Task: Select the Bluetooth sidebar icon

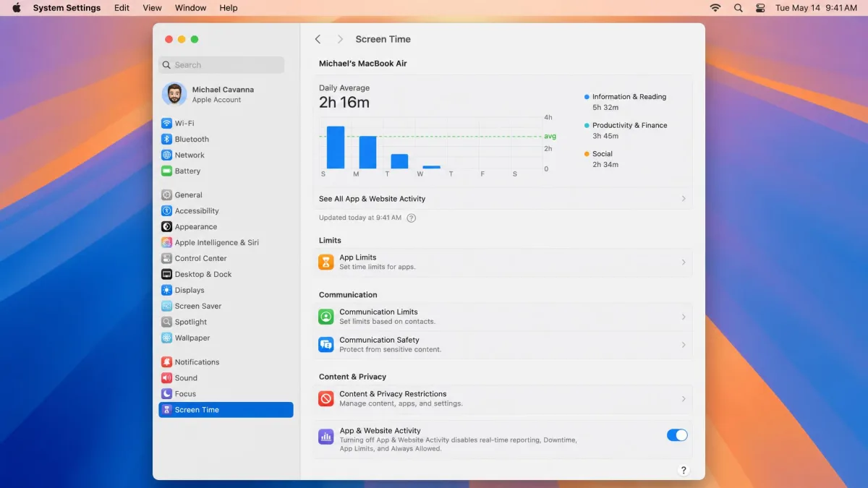Action: (166, 139)
